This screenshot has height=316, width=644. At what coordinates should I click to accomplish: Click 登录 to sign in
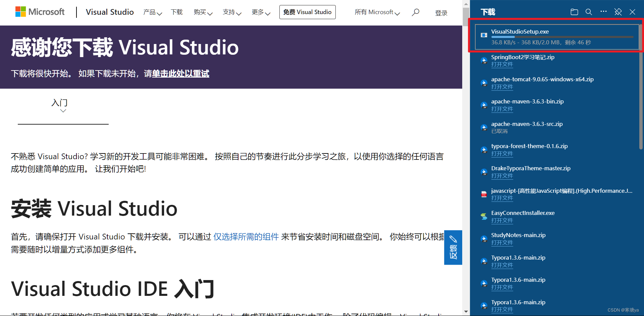(441, 13)
